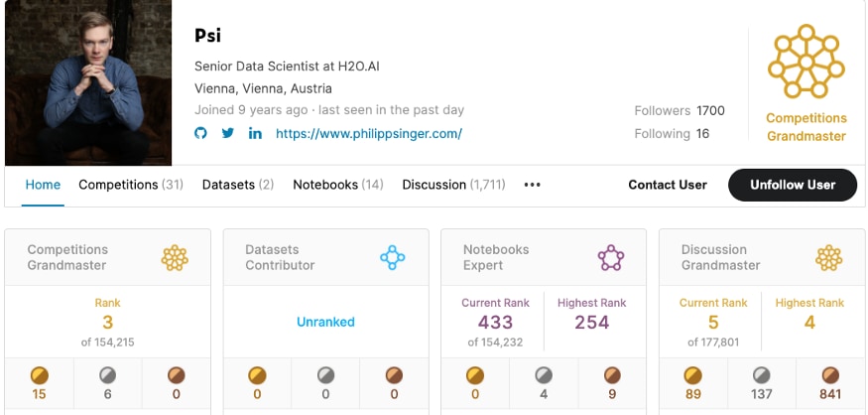Click the Followers count
This screenshot has width=868, height=415.
[680, 111]
